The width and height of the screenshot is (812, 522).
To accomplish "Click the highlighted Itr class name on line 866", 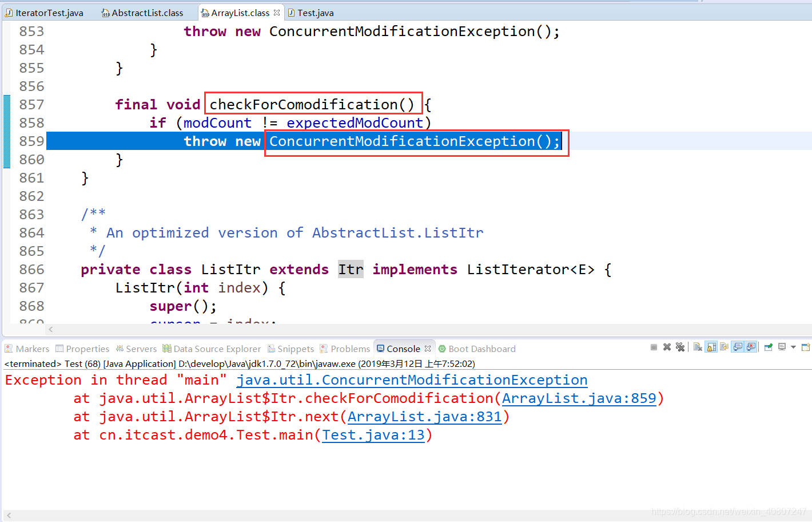I will pyautogui.click(x=351, y=270).
